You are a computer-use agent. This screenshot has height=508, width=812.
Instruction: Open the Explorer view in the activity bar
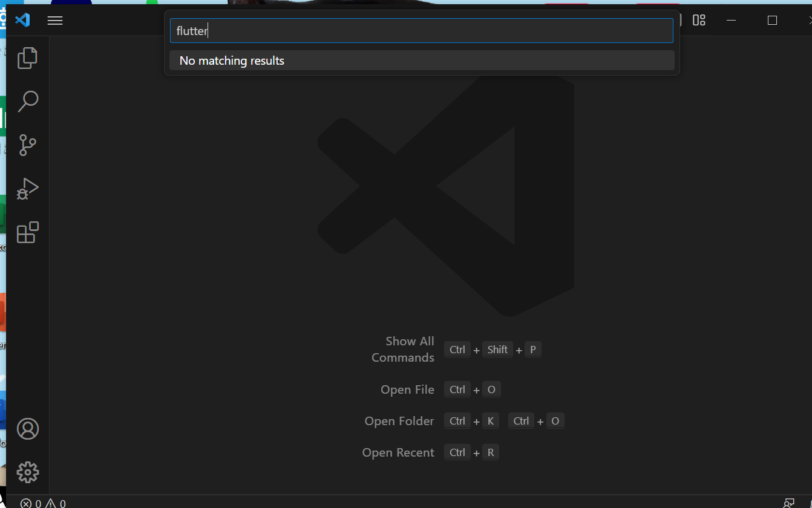click(x=28, y=58)
